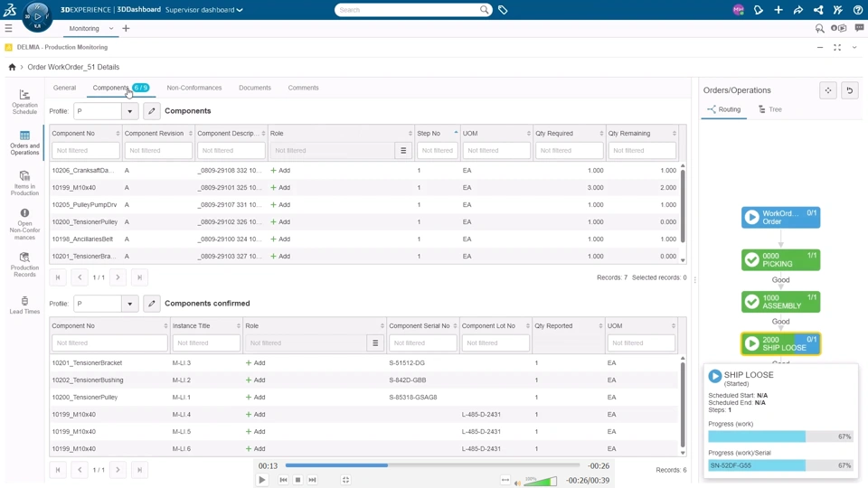868x488 pixels.
Task: Open Role filter menu icon in Components table
Action: pyautogui.click(x=403, y=151)
